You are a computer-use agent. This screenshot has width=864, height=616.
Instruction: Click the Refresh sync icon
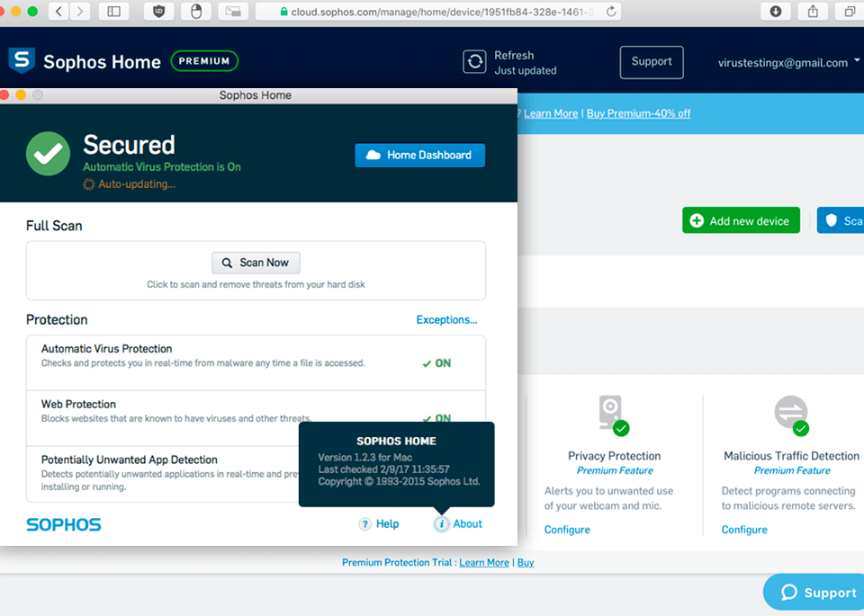474,62
